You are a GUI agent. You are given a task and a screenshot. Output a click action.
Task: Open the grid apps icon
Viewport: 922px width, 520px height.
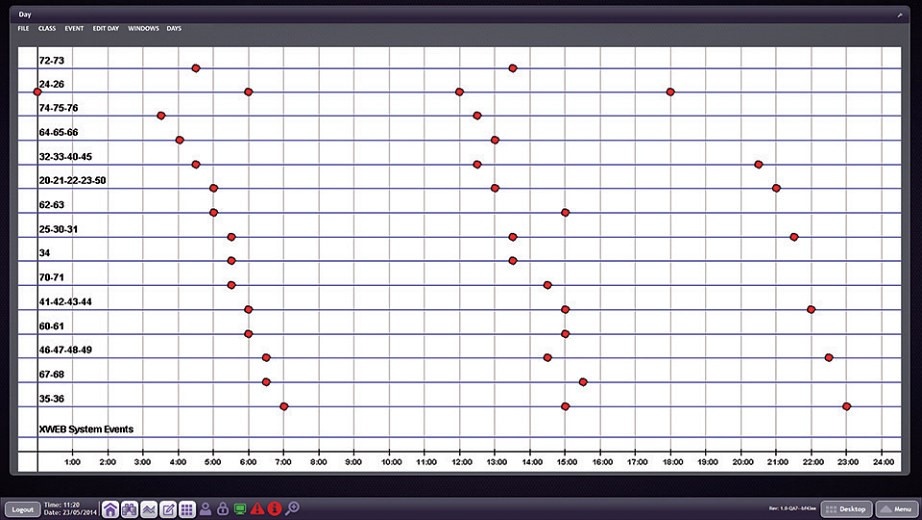187,509
